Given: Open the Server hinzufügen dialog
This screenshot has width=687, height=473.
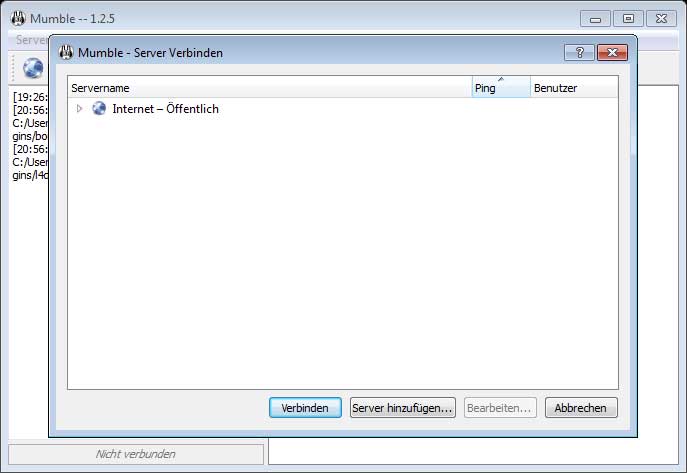Looking at the screenshot, I should [403, 408].
